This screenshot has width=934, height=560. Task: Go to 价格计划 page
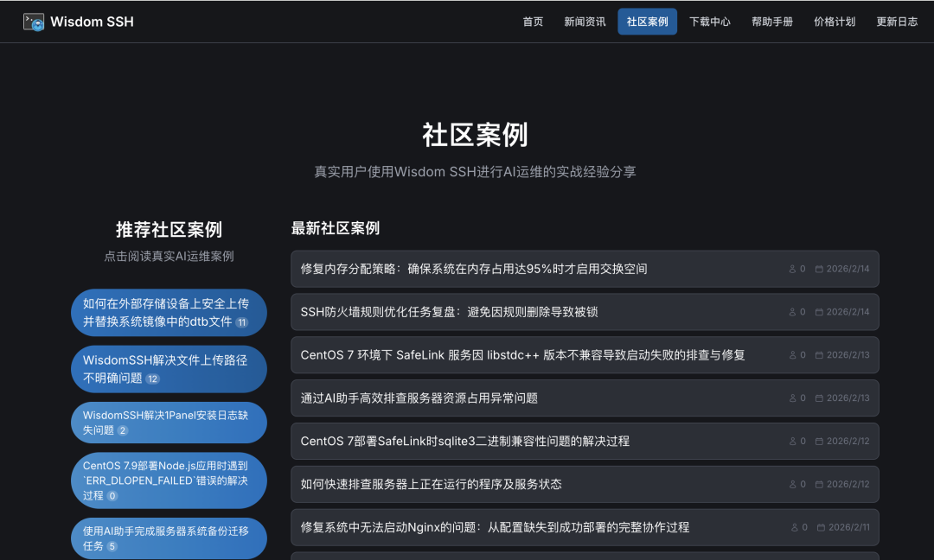(x=835, y=22)
